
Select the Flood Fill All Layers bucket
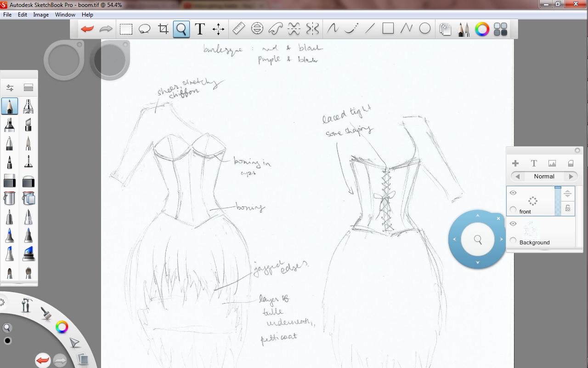[x=28, y=198]
